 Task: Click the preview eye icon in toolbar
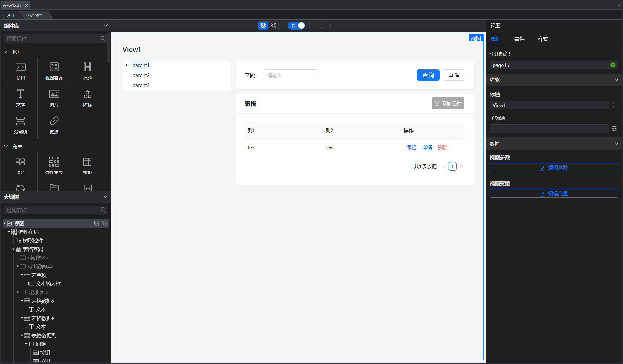coord(273,26)
